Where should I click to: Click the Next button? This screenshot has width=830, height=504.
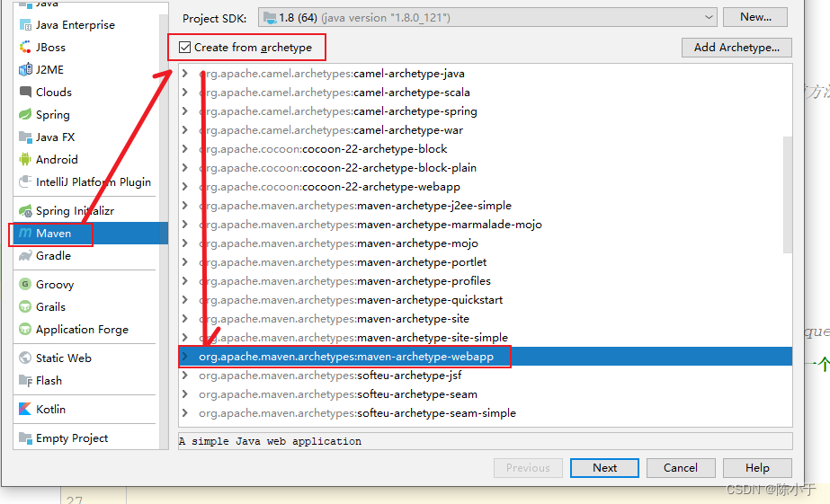click(x=604, y=468)
